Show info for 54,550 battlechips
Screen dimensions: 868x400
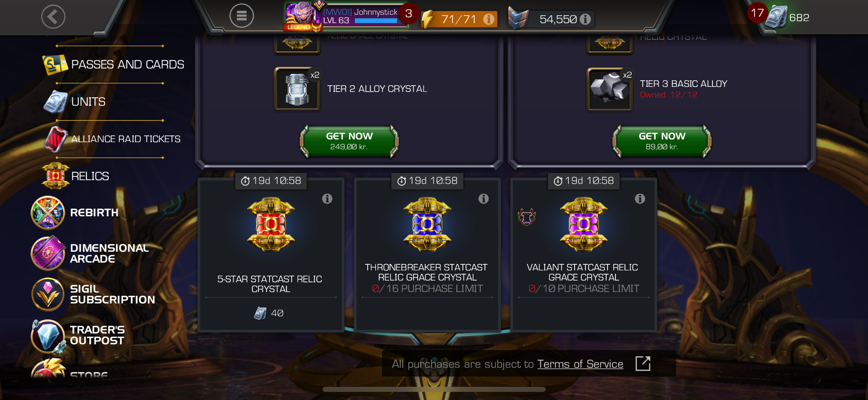(x=585, y=19)
